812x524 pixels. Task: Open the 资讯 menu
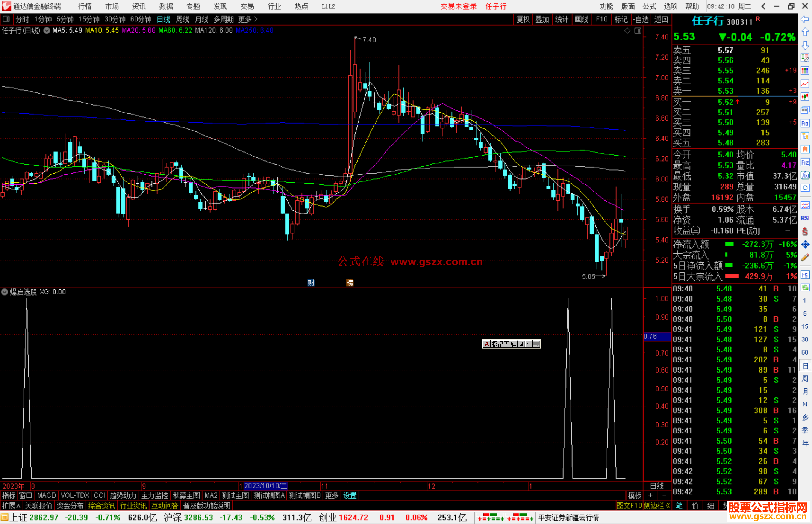139,6
